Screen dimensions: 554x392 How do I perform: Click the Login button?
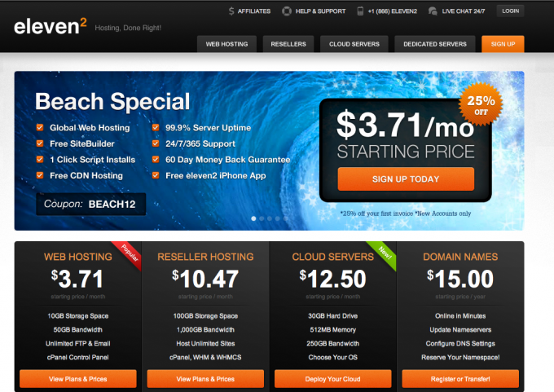[510, 11]
